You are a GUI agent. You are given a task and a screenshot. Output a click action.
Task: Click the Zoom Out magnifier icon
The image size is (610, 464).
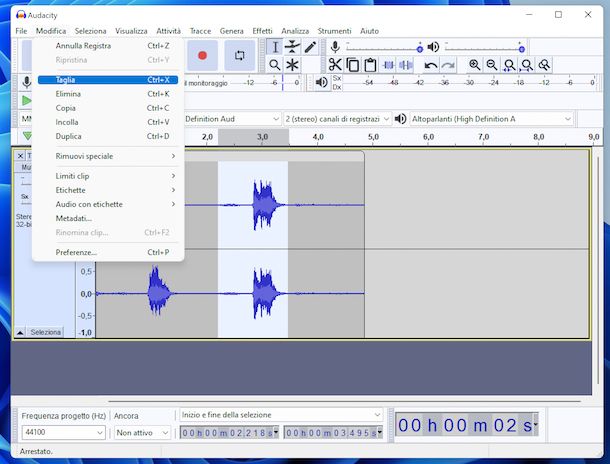tap(492, 65)
